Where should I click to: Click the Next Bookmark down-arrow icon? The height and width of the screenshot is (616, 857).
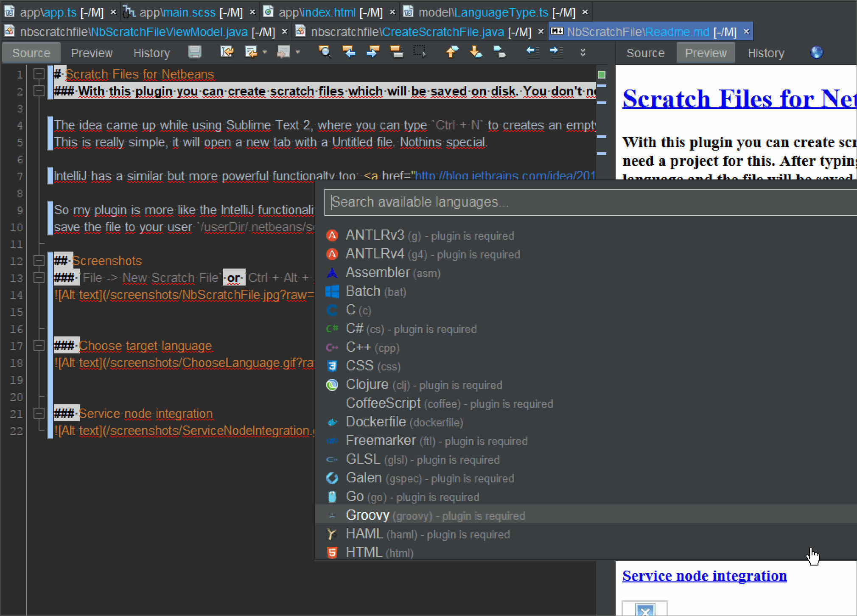click(476, 52)
